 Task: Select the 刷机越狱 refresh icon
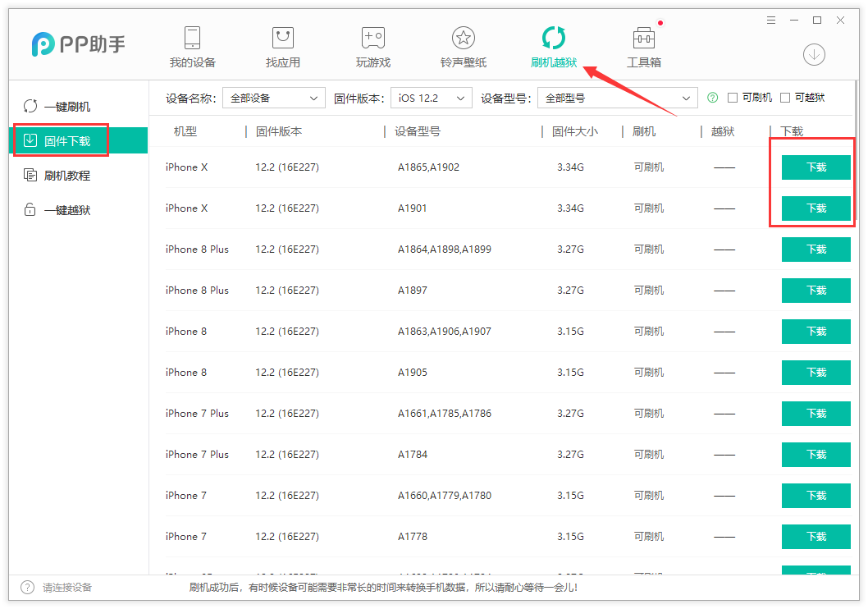click(554, 39)
